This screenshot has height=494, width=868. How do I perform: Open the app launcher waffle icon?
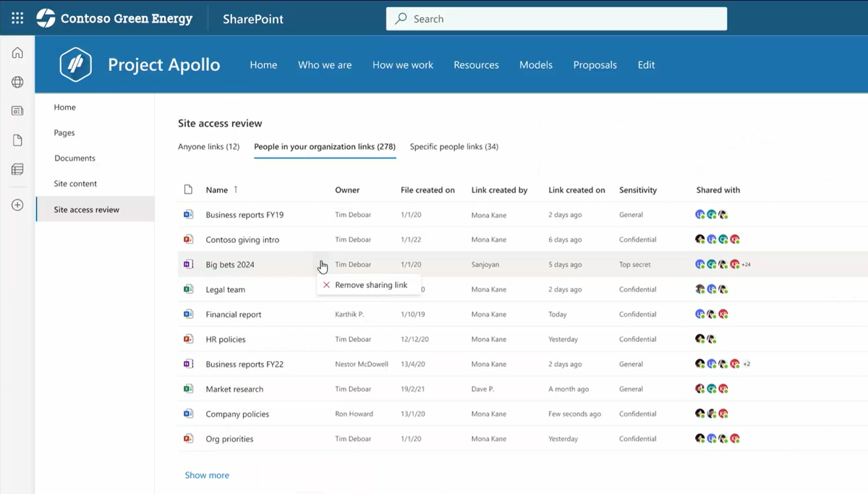pyautogui.click(x=17, y=19)
